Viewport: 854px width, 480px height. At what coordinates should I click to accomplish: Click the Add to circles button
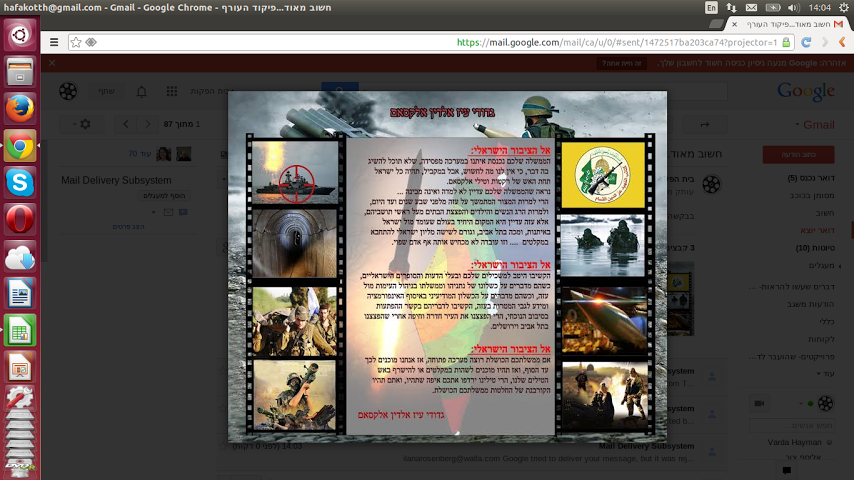(163, 196)
